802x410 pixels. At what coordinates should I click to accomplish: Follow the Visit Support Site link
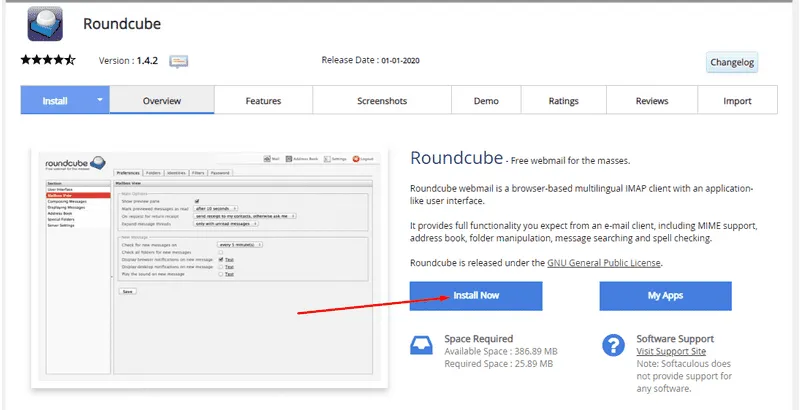(671, 352)
